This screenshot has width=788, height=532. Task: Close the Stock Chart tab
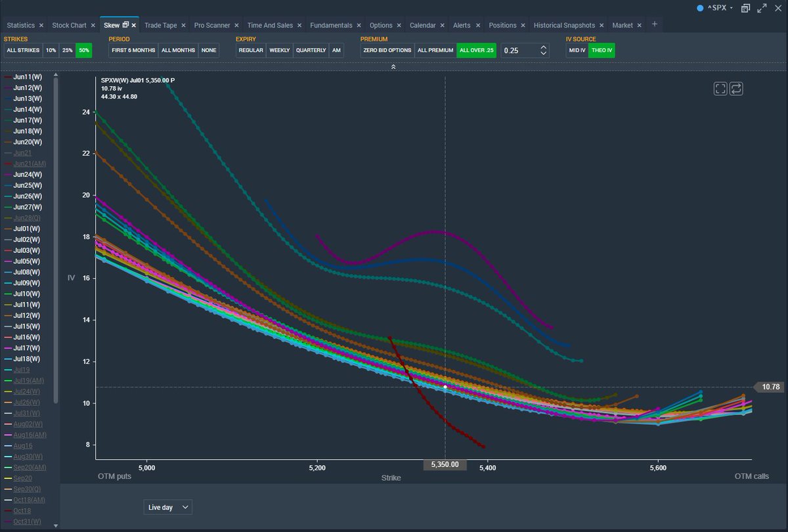click(93, 26)
